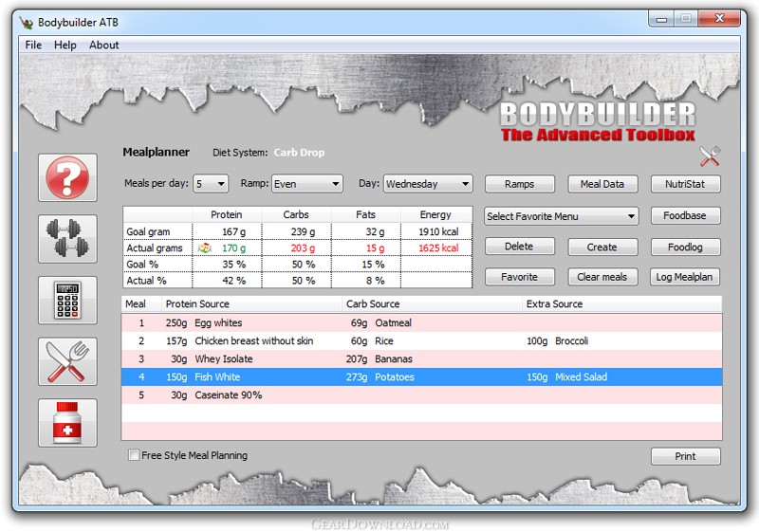Click the 1625 kcal actual energy cell
Viewport: 759px width, 532px height.
click(x=438, y=248)
